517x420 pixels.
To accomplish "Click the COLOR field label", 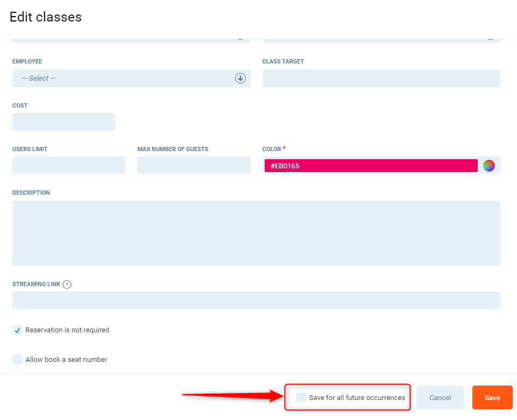I will (x=272, y=149).
